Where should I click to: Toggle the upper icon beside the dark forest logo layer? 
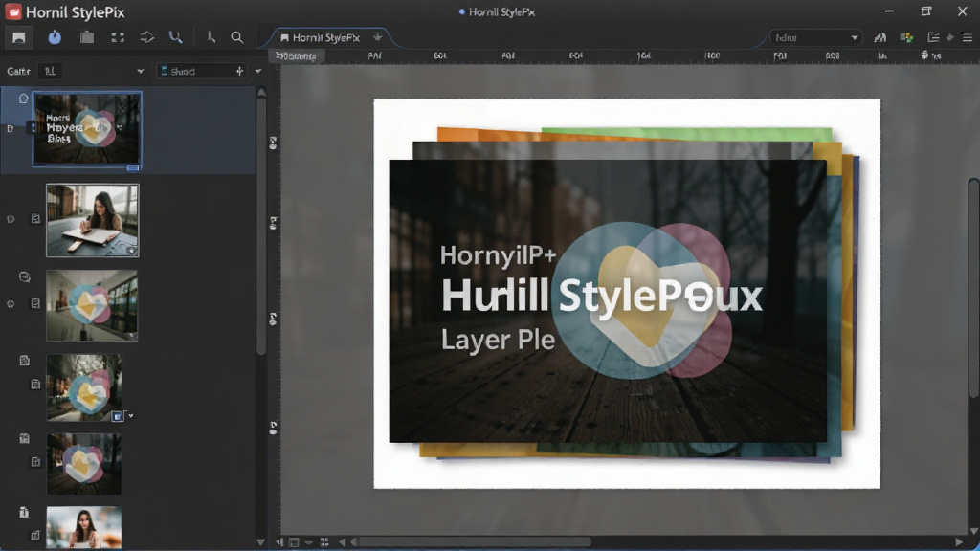pos(24,438)
